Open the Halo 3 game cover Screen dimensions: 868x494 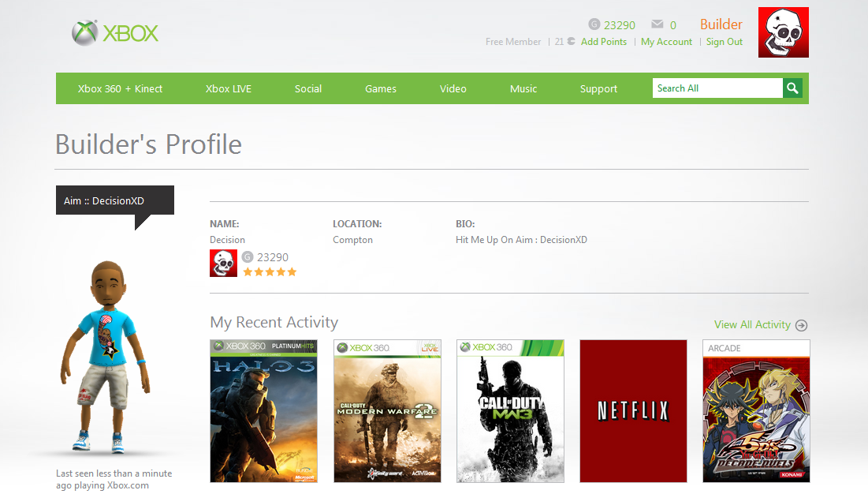[263, 411]
